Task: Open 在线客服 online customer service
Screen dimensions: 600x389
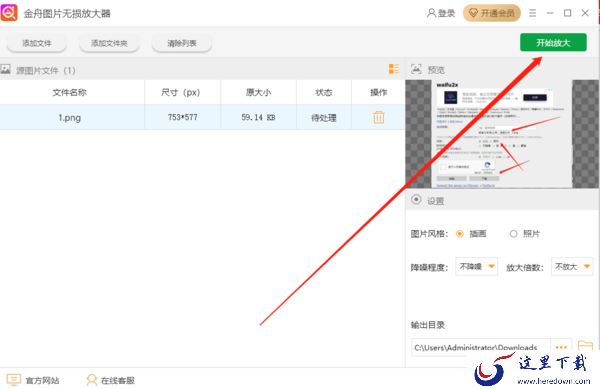Action: point(111,380)
